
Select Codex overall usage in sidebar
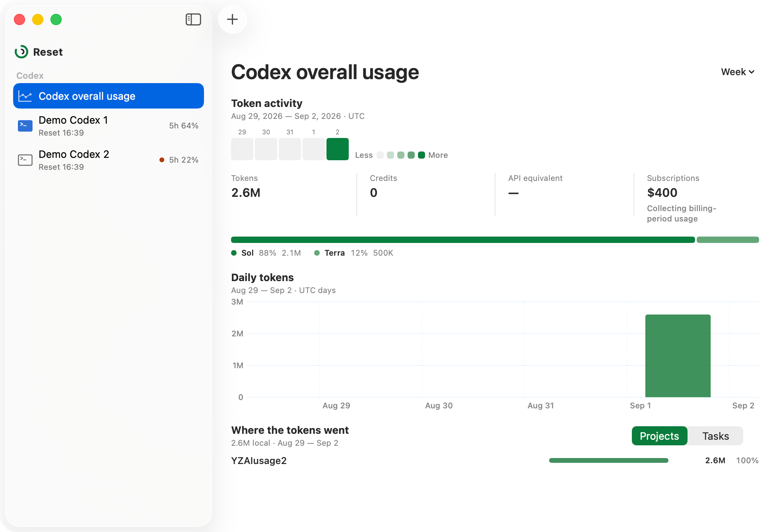(x=109, y=96)
